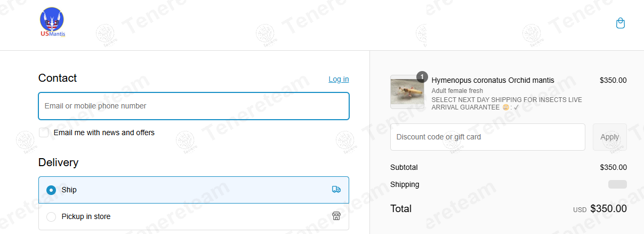Click the quantity badge on product image
The height and width of the screenshot is (234, 644).
coord(422,77)
